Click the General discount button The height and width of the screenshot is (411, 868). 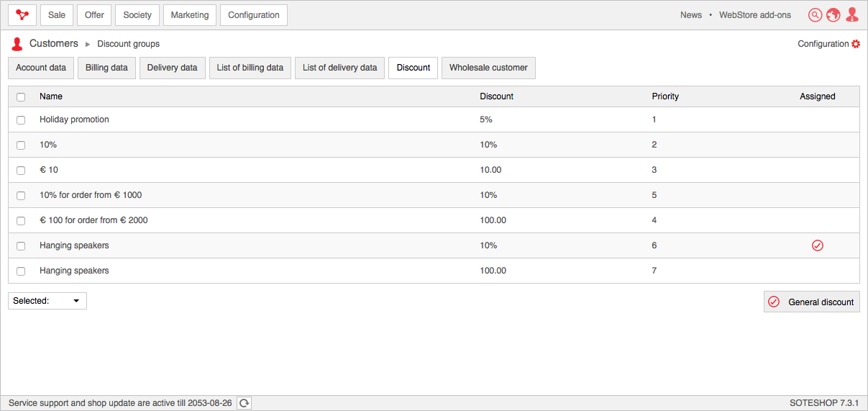click(x=811, y=302)
